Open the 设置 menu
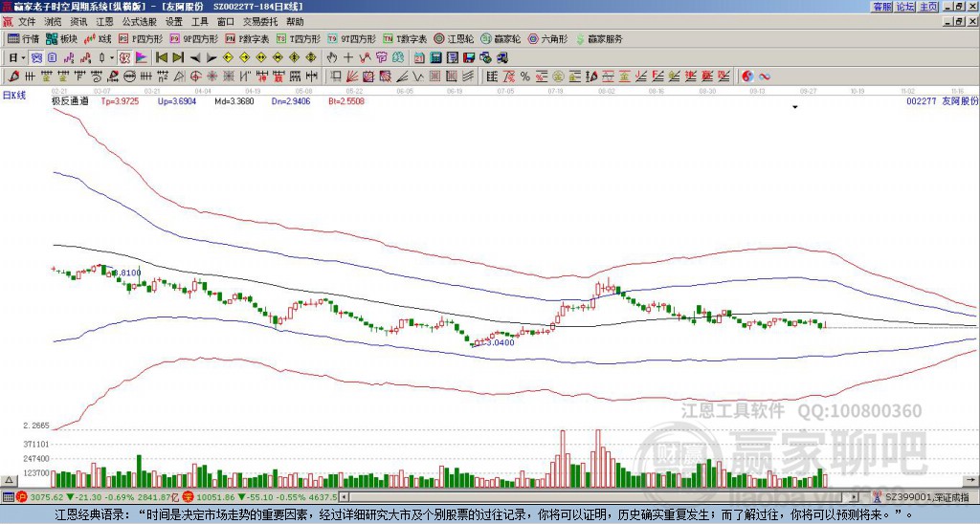 174,22
